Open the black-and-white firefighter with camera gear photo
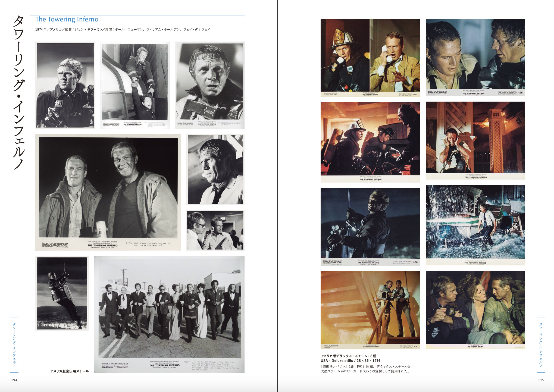Image resolution: width=554 pixels, height=392 pixels. click(x=65, y=85)
